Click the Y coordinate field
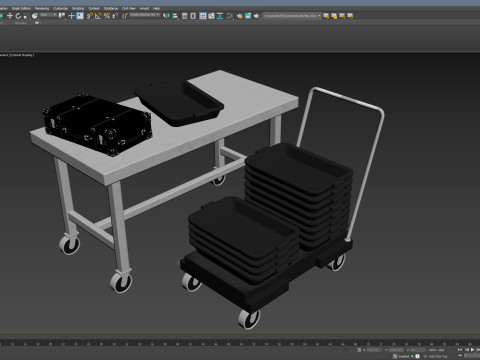The image size is (480, 360). pos(396,350)
